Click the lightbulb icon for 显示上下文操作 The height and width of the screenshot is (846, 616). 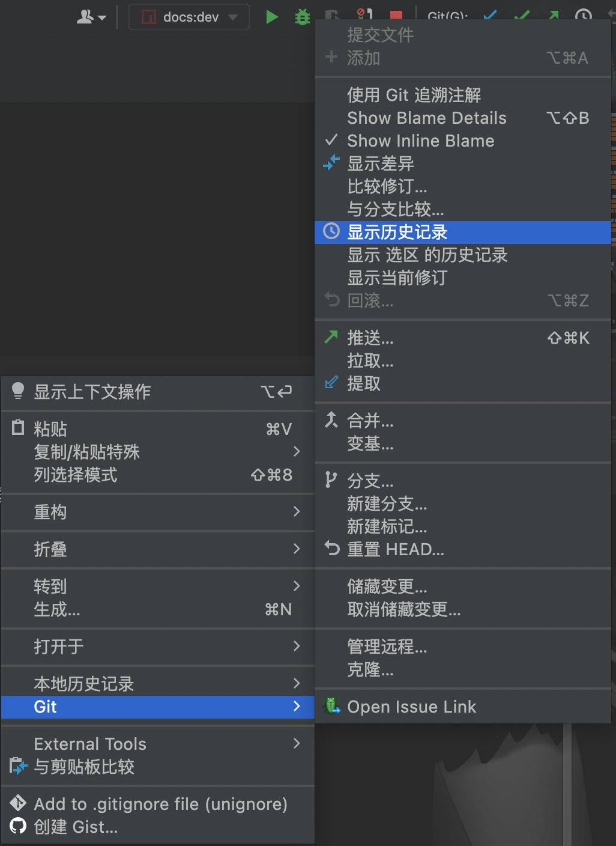[18, 391]
